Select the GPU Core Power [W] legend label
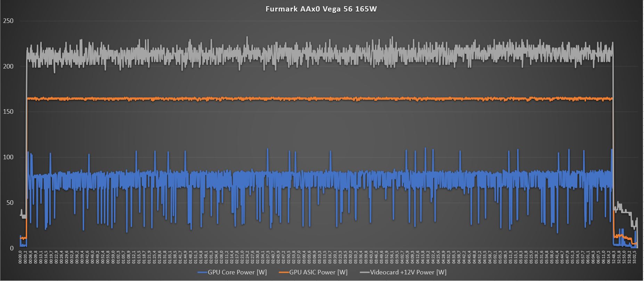The width and height of the screenshot is (644, 281). (x=237, y=272)
